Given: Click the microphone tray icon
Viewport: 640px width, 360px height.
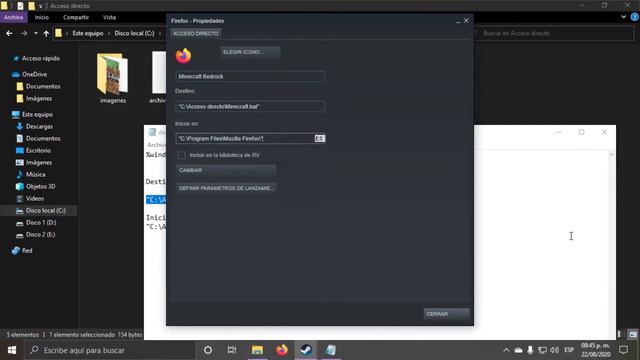Looking at the screenshot, I should (530, 350).
